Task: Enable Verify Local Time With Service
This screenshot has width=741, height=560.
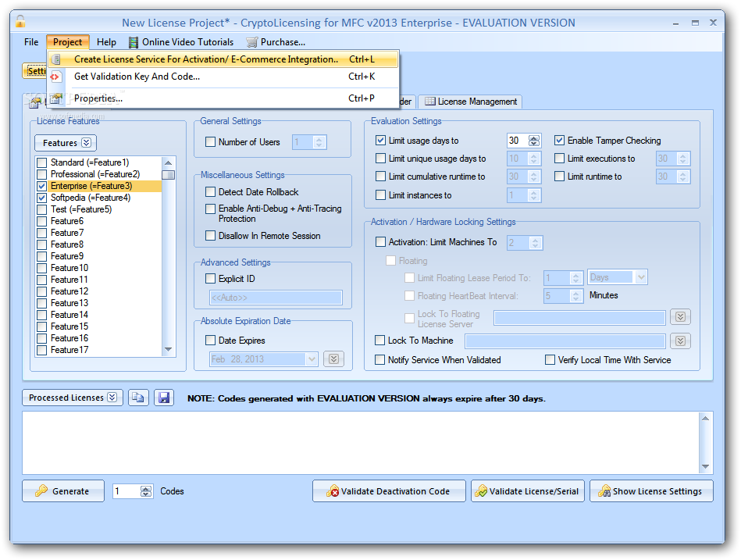Action: tap(550, 359)
